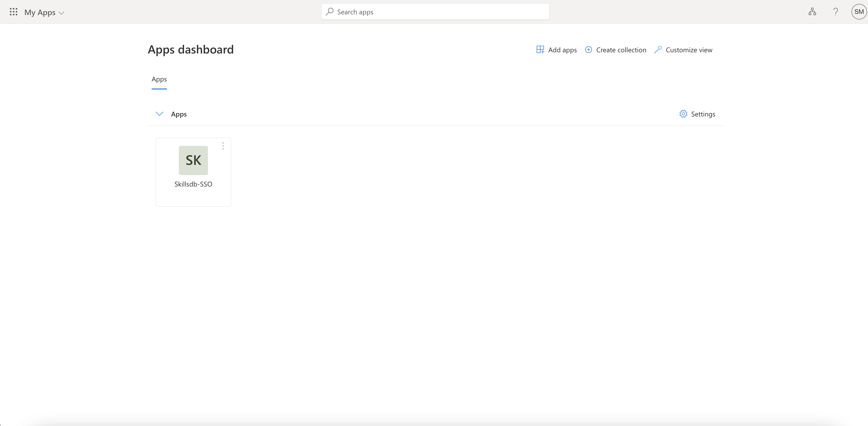Expand the My Apps dropdown chevron

61,13
